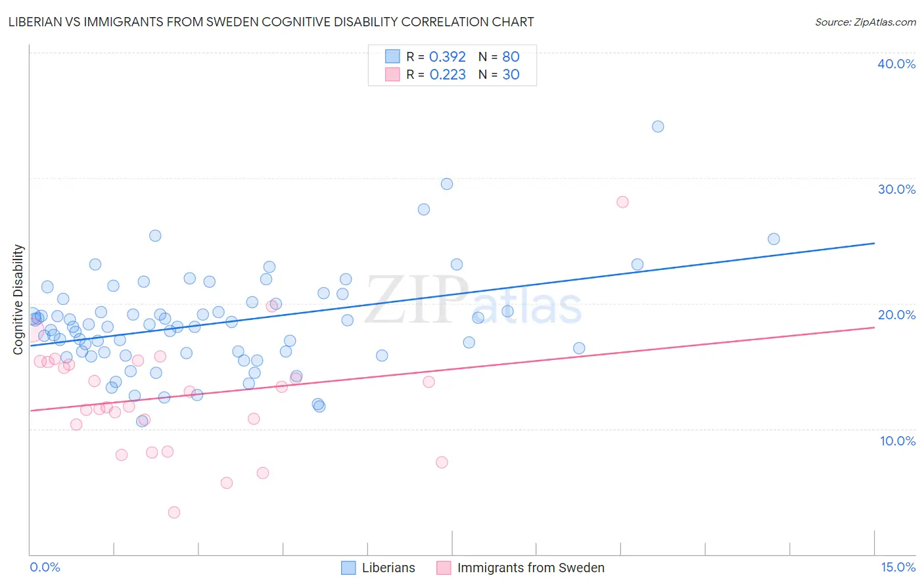Click the blue Liberians legend swatch

(348, 568)
